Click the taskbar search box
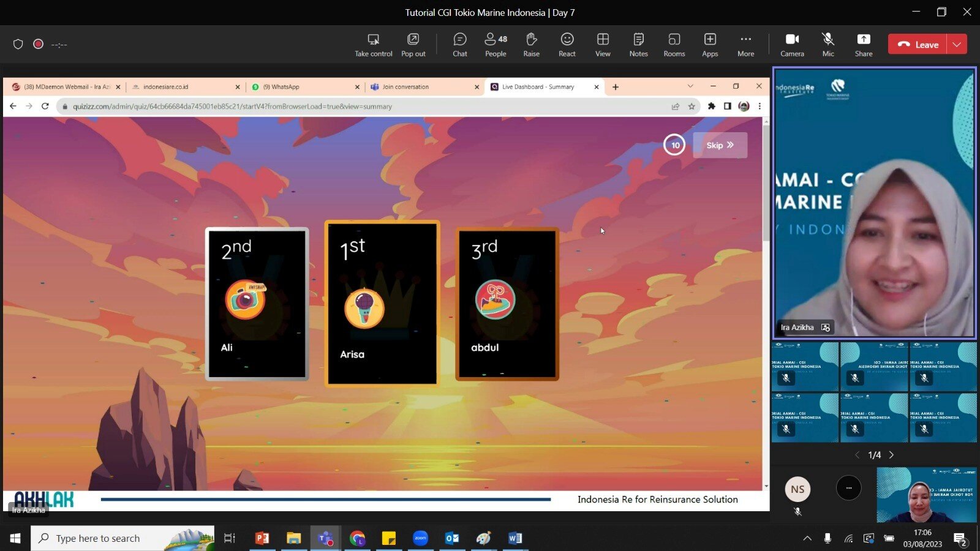980x551 pixels. pyautogui.click(x=123, y=538)
